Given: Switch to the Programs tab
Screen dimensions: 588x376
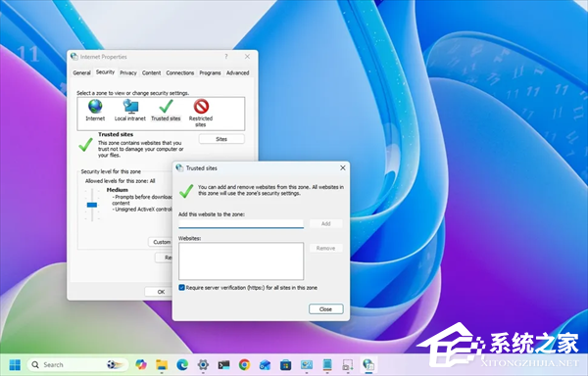Looking at the screenshot, I should click(210, 72).
